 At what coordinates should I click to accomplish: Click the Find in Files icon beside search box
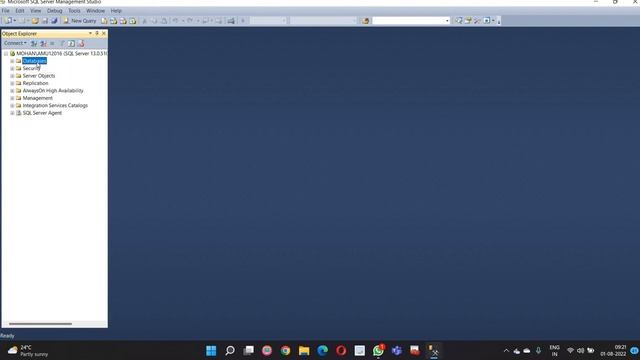365,20
